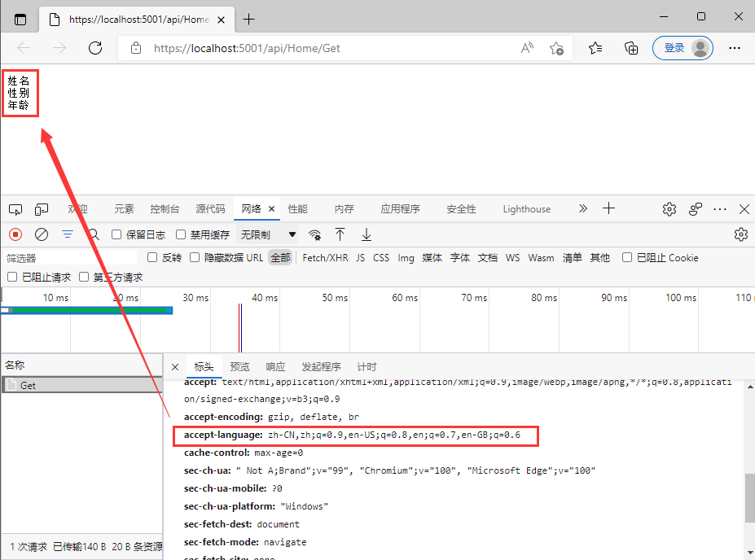
Task: Select the inspect element picker icon
Action: tap(15, 208)
